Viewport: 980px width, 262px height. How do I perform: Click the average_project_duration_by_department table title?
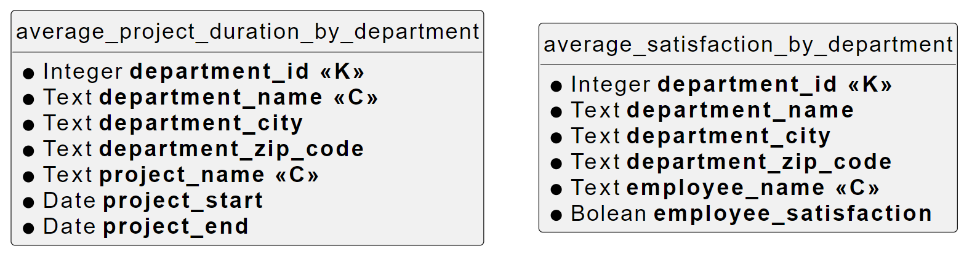247,31
